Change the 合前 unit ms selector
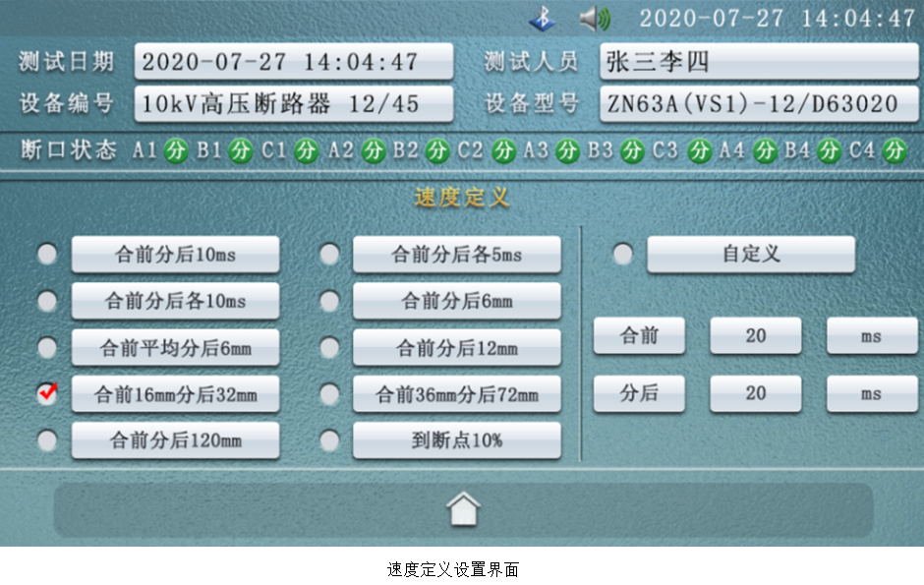The image size is (924, 585). [871, 336]
